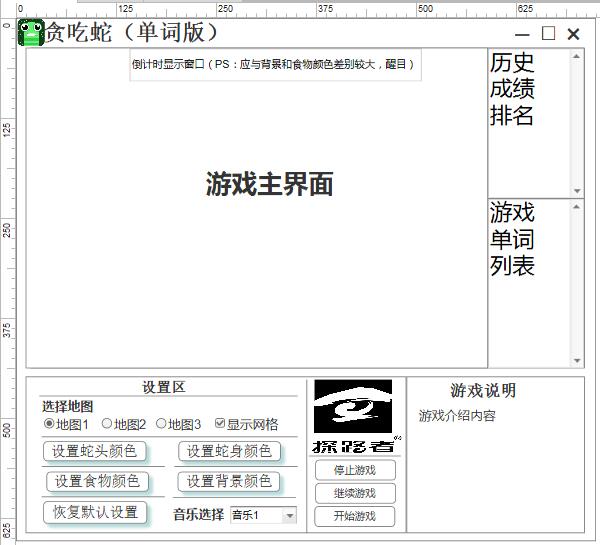Click the 设置蛇身颜色 button

coord(229,451)
